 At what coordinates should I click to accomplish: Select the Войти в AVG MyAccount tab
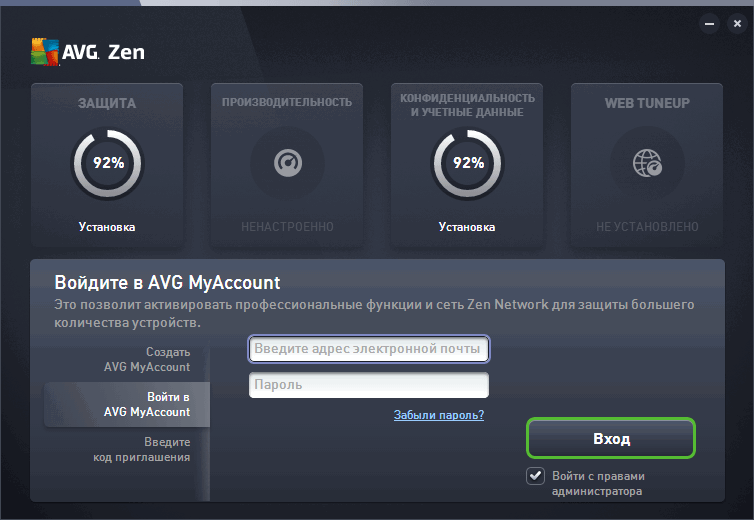point(127,405)
